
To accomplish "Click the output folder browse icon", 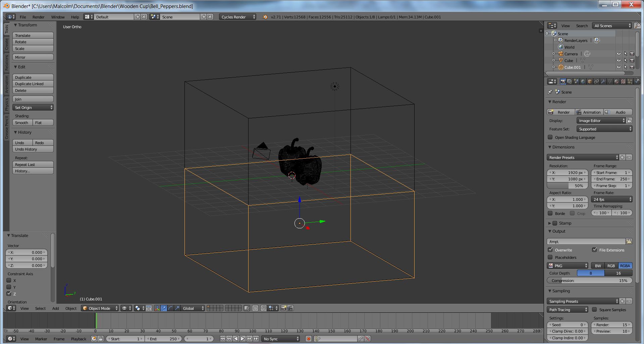I will tap(629, 241).
